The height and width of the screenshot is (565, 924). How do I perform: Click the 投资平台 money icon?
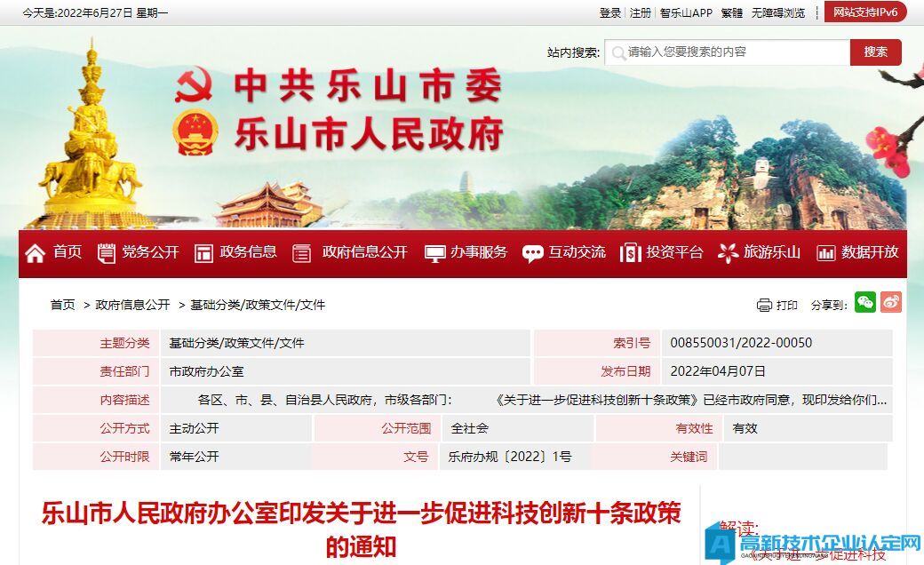630,253
